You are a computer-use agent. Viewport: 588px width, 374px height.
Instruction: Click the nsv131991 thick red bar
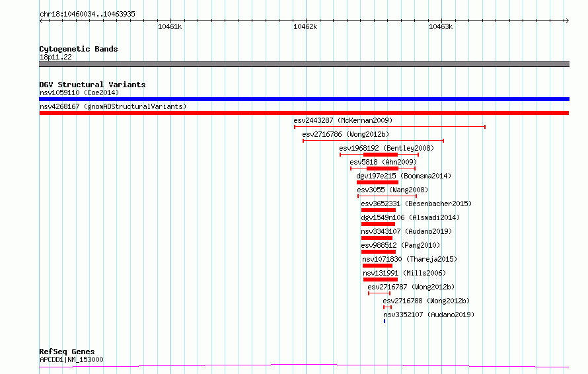point(381,280)
